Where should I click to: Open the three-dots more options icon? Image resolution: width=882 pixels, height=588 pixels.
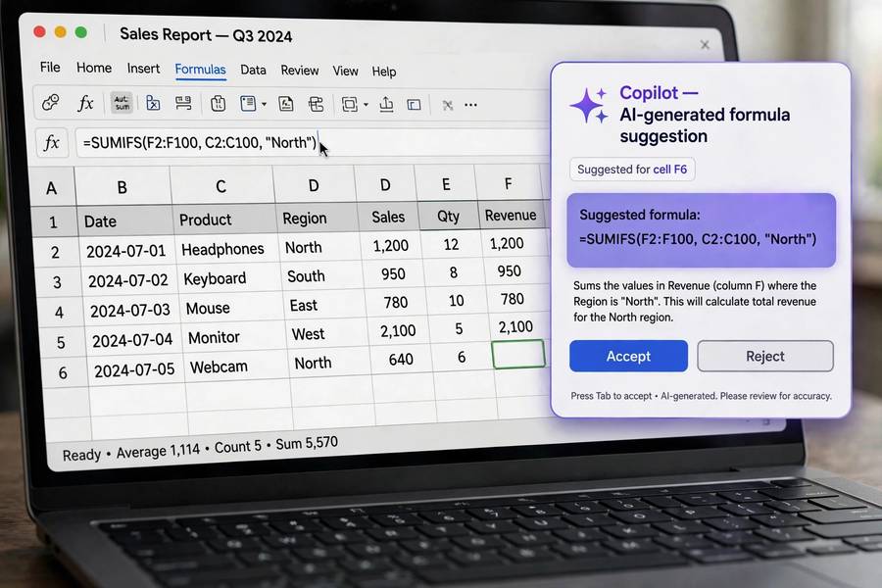click(470, 105)
